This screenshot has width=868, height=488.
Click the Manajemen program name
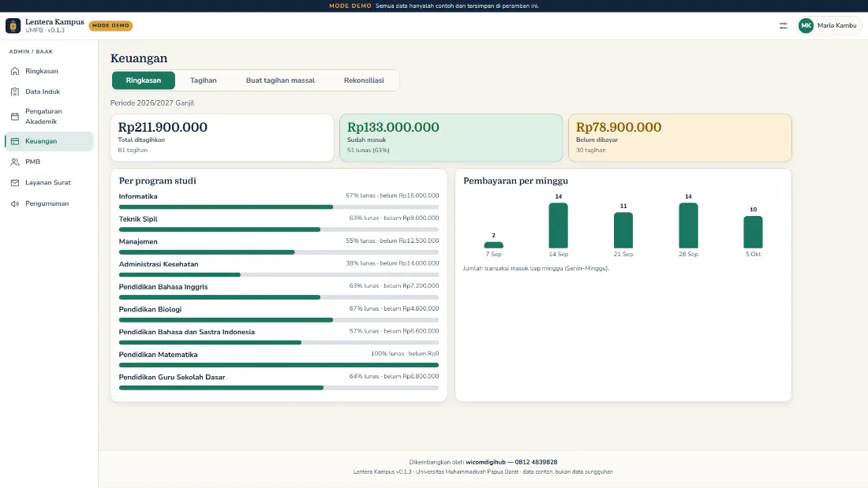138,242
